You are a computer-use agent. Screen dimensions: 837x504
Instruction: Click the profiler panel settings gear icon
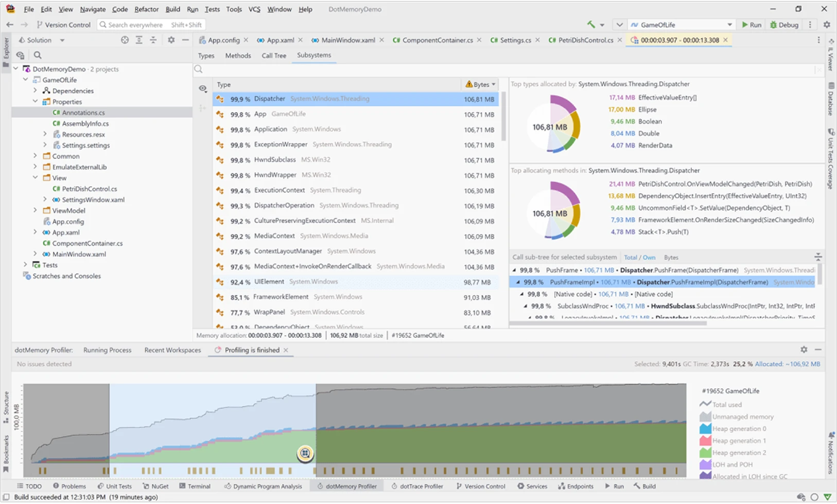coord(804,350)
